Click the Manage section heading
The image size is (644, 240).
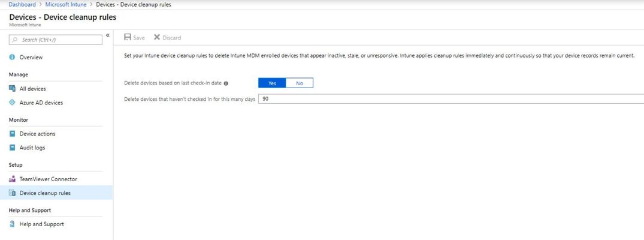click(x=19, y=74)
